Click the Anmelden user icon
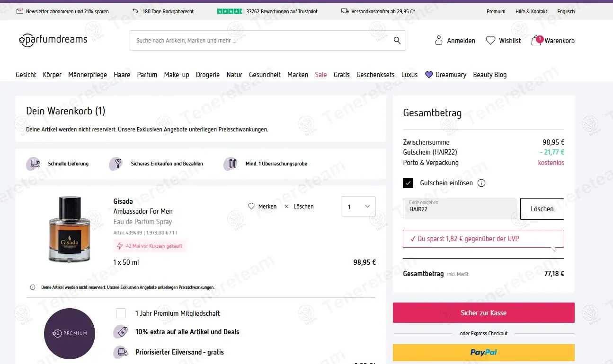The image size is (613, 364). [439, 41]
